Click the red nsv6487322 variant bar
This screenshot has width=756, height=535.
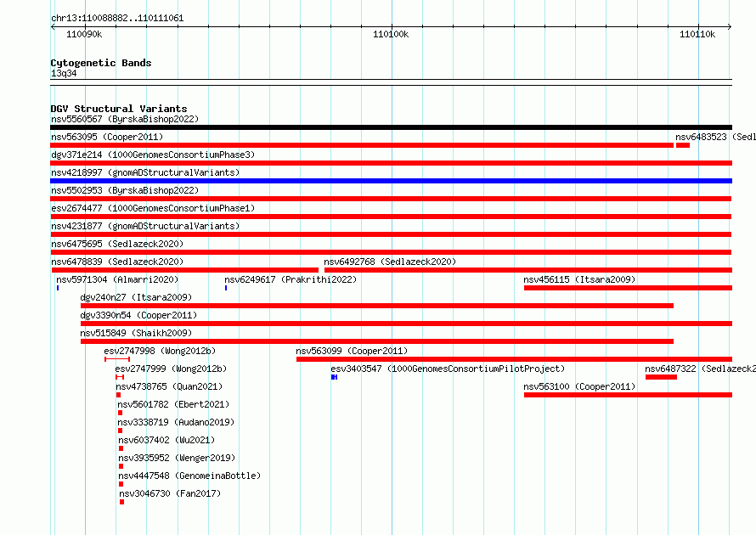tap(661, 377)
